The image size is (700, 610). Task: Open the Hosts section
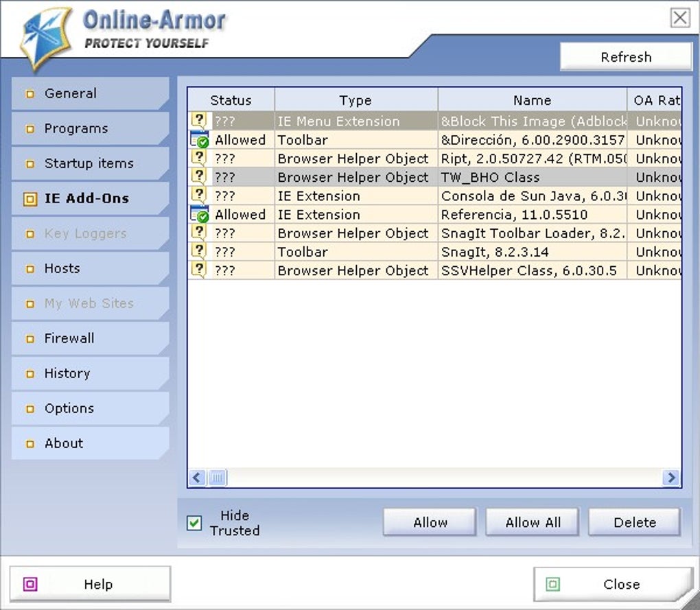(90, 268)
